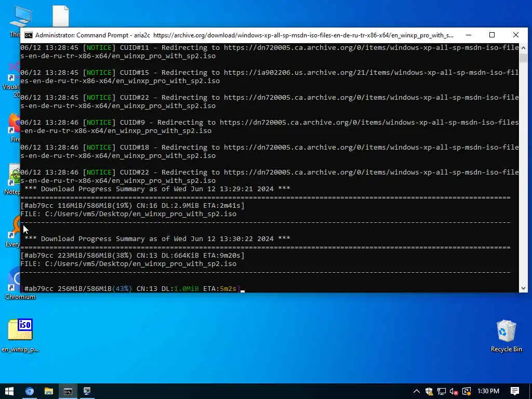
Task: Open the Command Prompt title bar icon menu
Action: point(29,35)
